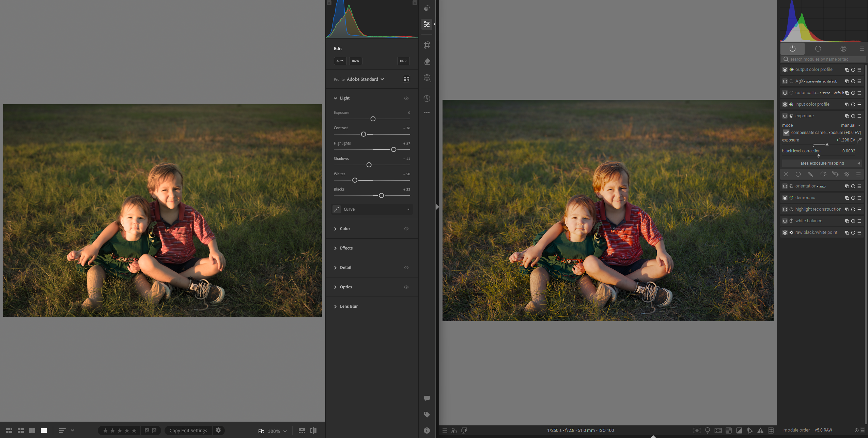Click the three-dots more options icon

pyautogui.click(x=427, y=112)
